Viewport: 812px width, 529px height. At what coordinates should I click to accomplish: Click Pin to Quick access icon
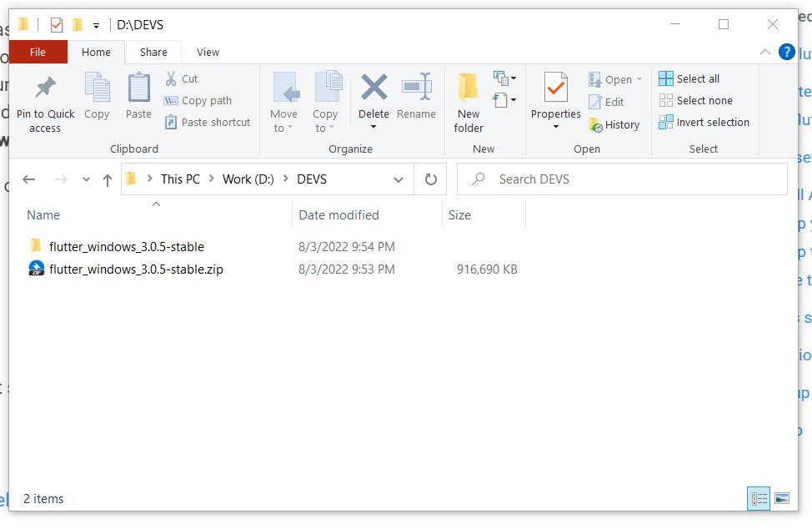point(46,88)
